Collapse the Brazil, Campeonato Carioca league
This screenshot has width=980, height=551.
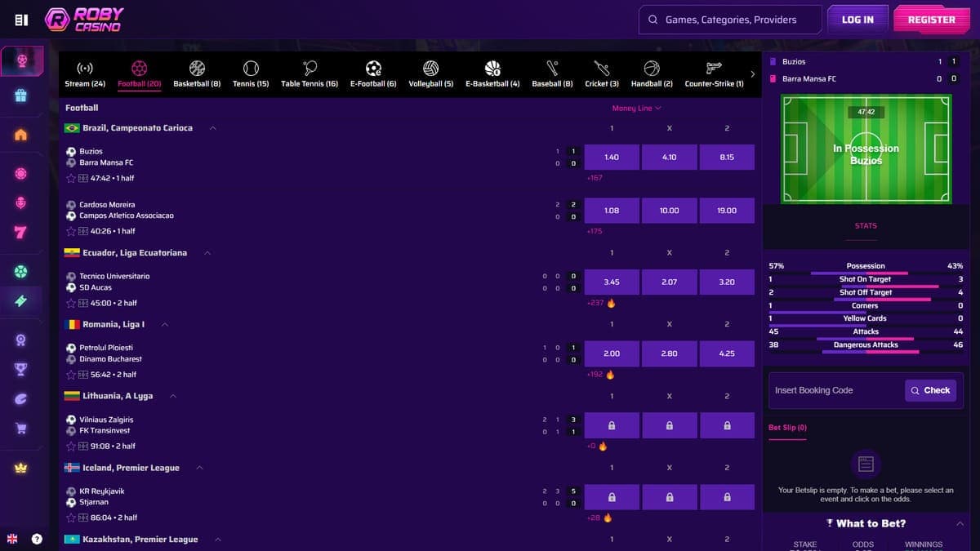click(x=213, y=128)
